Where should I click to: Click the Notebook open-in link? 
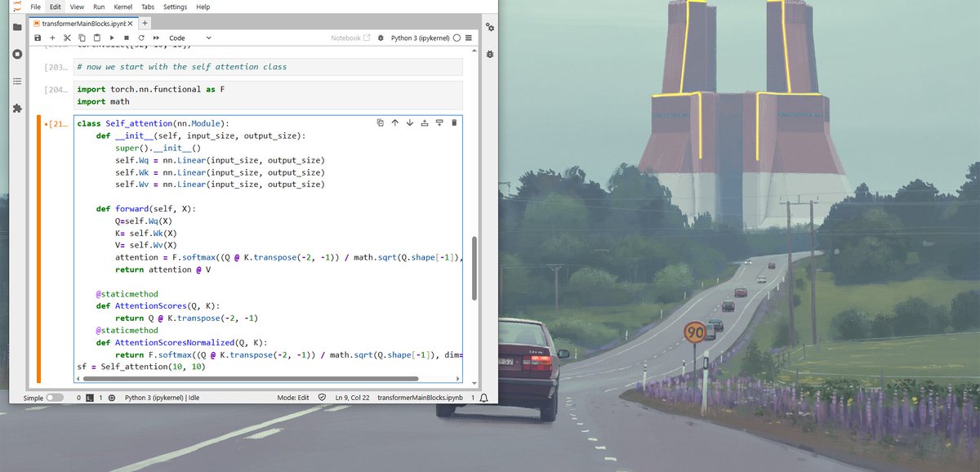(x=350, y=38)
